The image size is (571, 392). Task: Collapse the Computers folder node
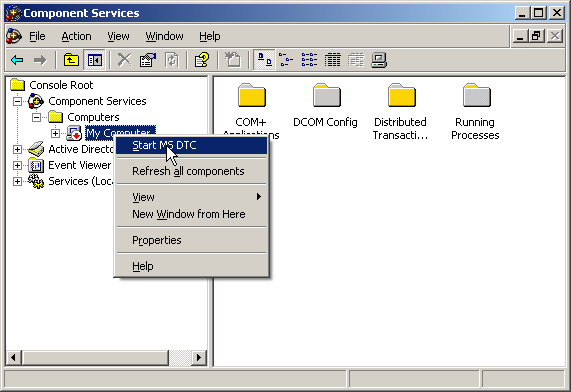coord(36,117)
